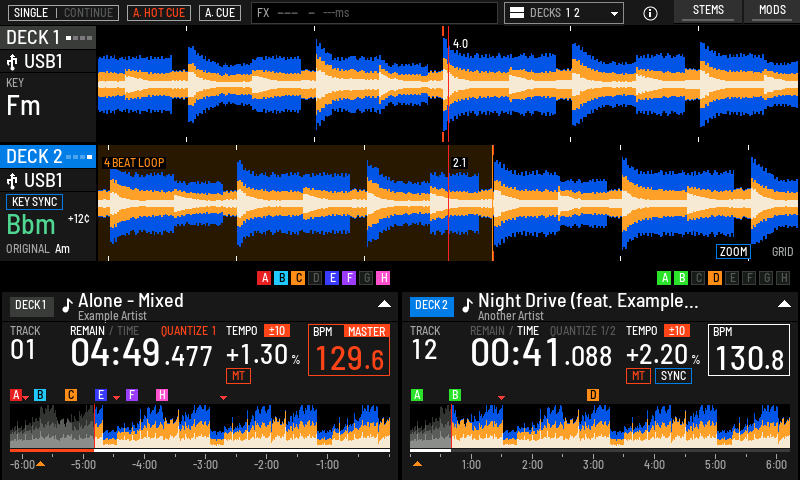Screen dimensions: 800x480
Task: Jump to orange cue D marker on Deck 2 overview
Action: [x=593, y=395]
